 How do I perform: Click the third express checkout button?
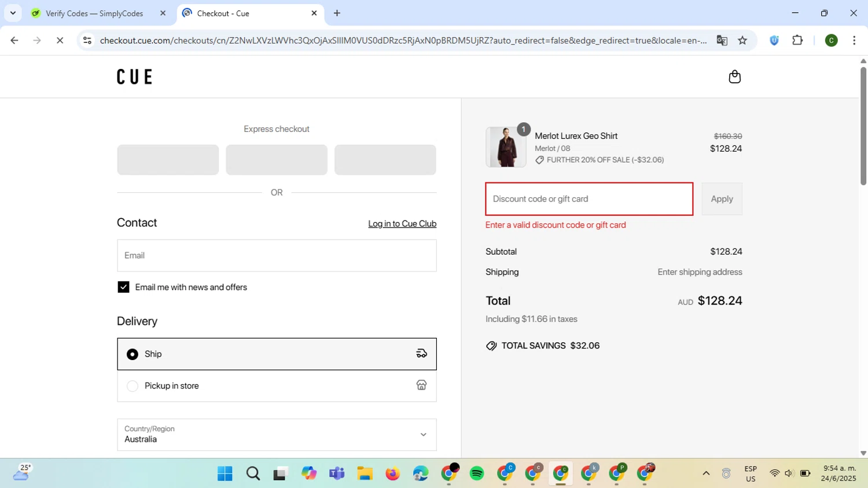[x=385, y=160]
